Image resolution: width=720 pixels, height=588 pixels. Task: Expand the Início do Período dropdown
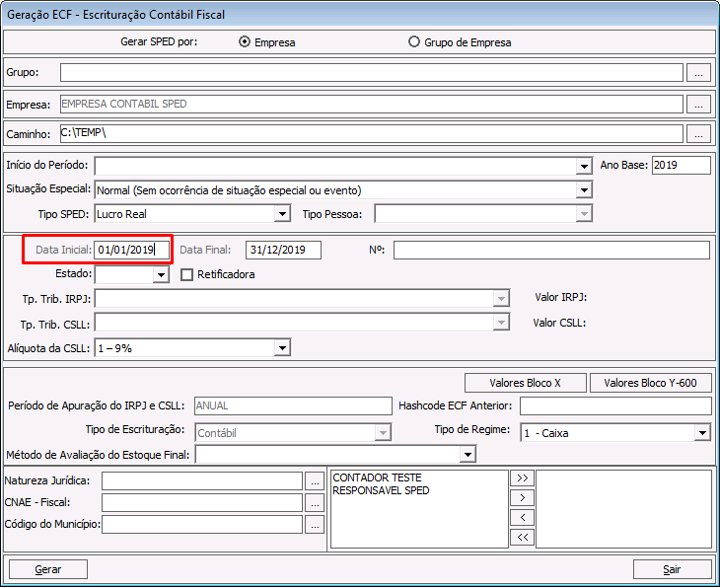pos(584,166)
